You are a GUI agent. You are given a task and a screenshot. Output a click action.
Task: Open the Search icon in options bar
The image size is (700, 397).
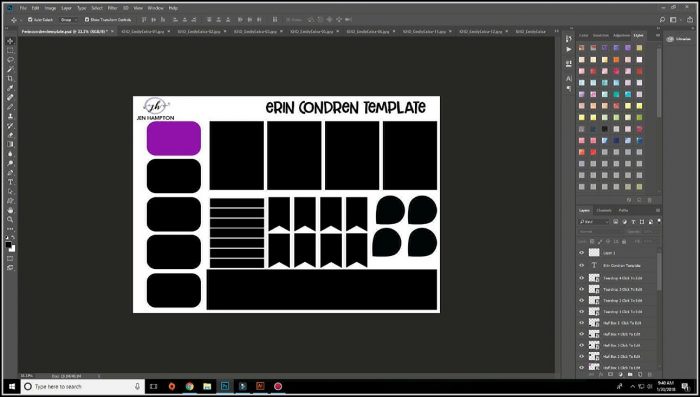tap(662, 20)
